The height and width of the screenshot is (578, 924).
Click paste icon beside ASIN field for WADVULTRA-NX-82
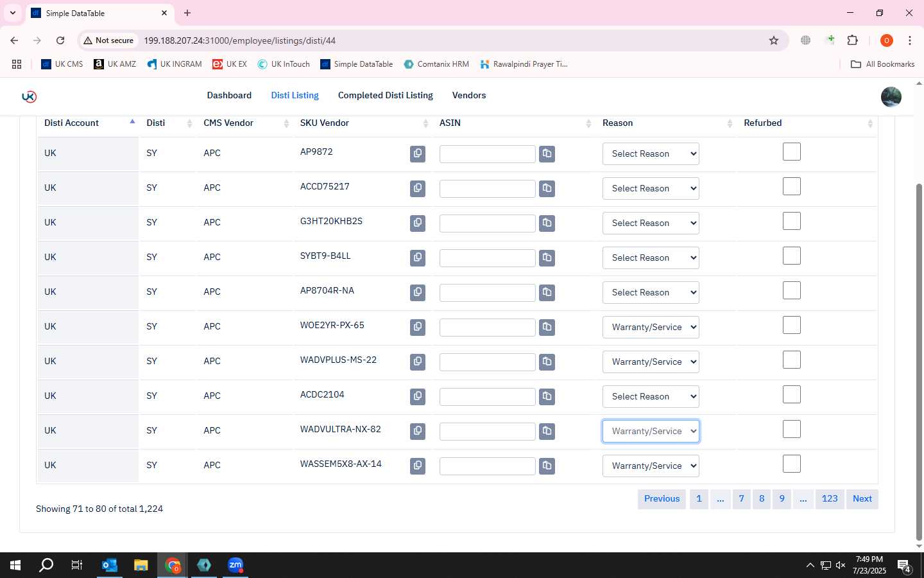point(547,431)
